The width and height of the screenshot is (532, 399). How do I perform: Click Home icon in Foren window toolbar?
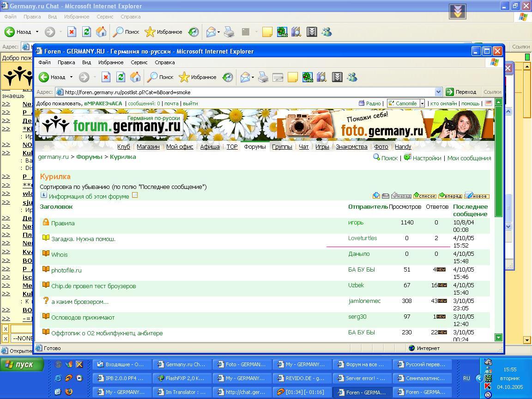point(135,77)
